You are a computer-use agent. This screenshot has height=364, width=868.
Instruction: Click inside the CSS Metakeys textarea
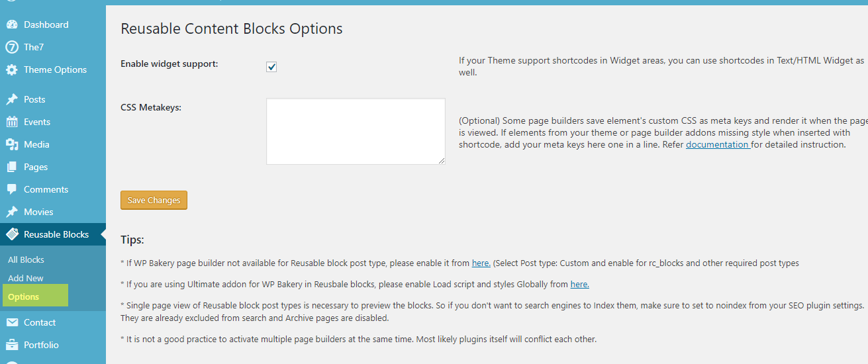(356, 131)
